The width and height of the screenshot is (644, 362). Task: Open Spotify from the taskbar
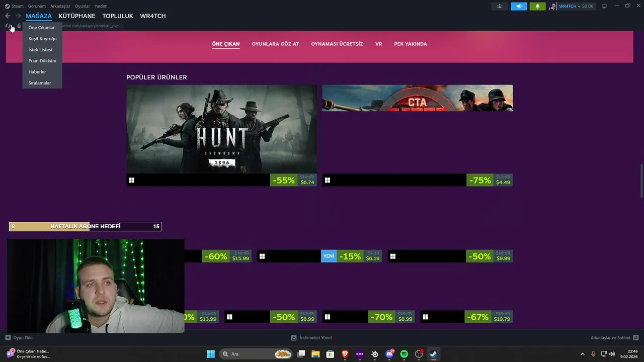point(404,354)
